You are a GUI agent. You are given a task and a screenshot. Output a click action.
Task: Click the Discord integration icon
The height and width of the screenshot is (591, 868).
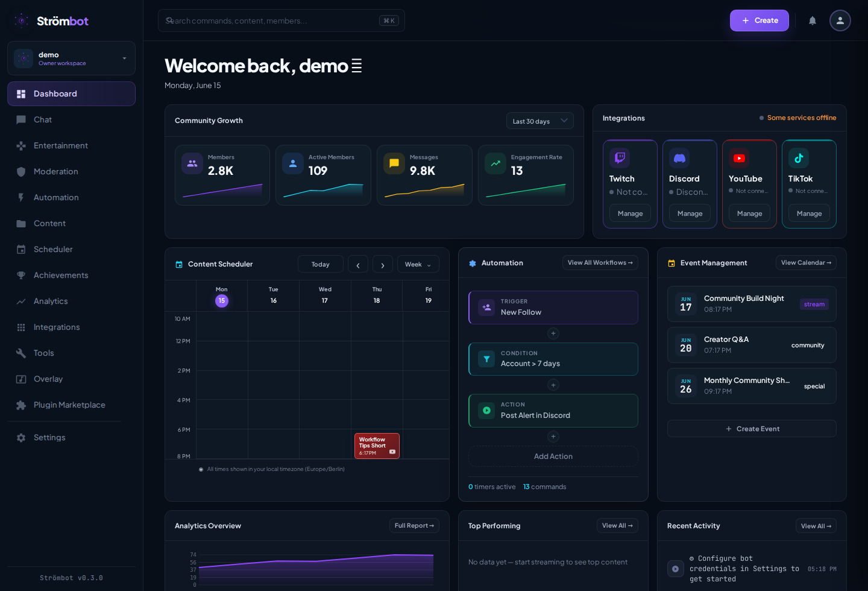[x=679, y=158]
